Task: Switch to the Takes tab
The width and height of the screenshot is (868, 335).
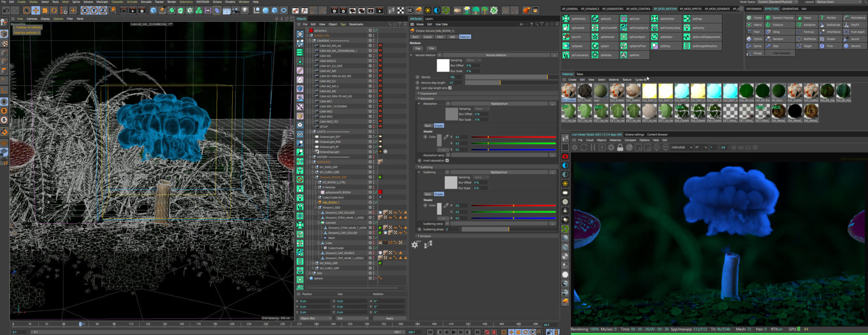Action: (580, 74)
